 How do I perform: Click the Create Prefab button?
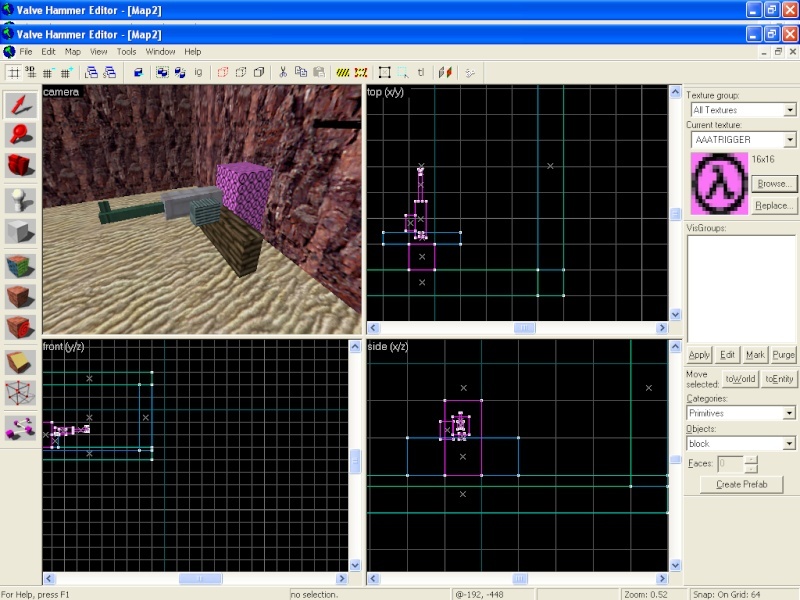click(x=741, y=484)
